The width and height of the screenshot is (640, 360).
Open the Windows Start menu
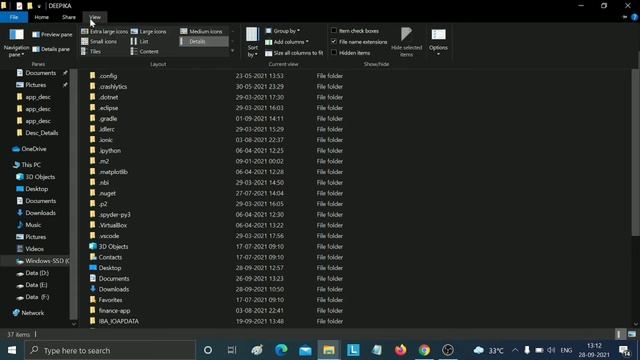pos(11,350)
